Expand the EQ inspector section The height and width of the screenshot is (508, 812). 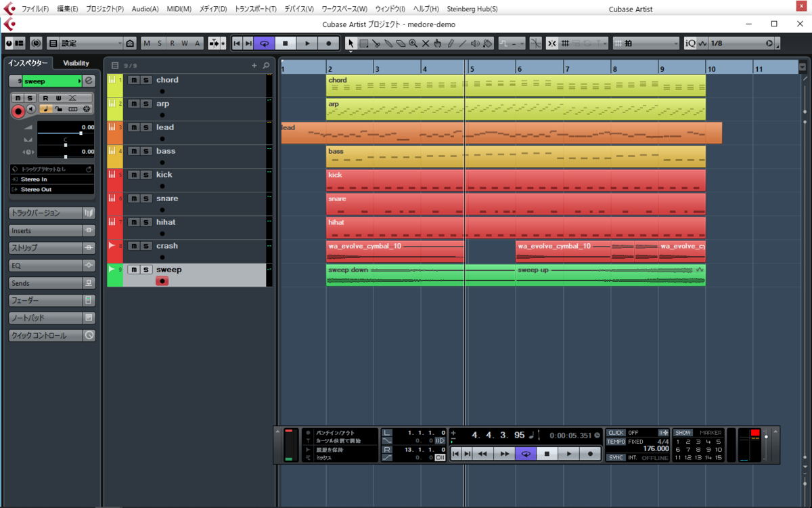[x=45, y=266]
